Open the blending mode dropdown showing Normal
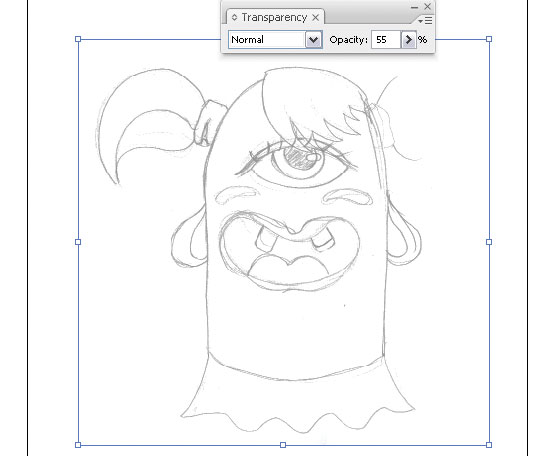Image resolution: width=550 pixels, height=456 pixels. click(x=275, y=40)
